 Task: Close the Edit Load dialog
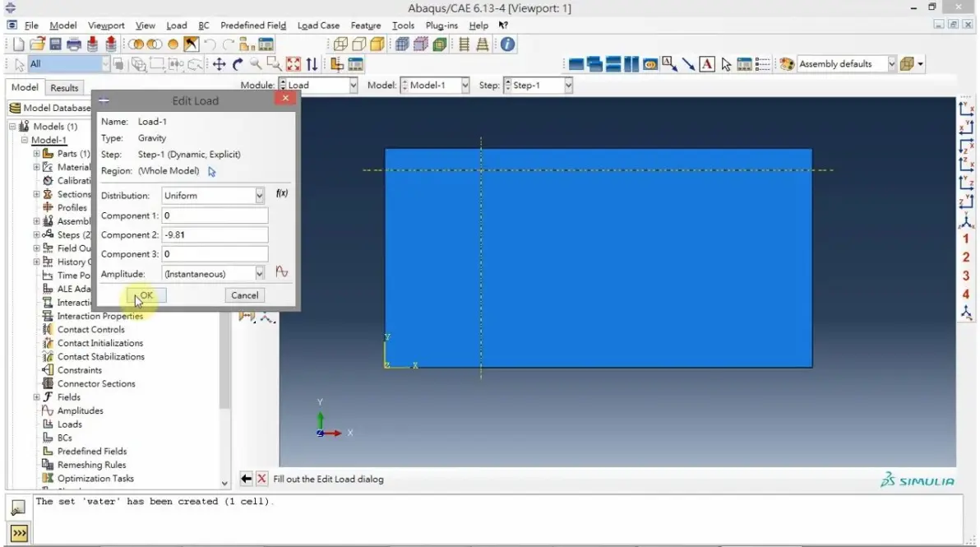point(285,98)
